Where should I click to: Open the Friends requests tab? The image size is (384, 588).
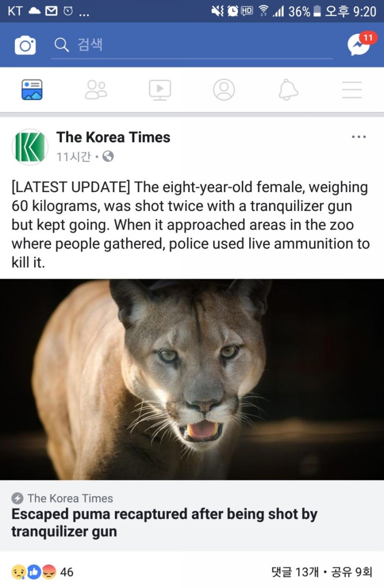click(x=96, y=90)
